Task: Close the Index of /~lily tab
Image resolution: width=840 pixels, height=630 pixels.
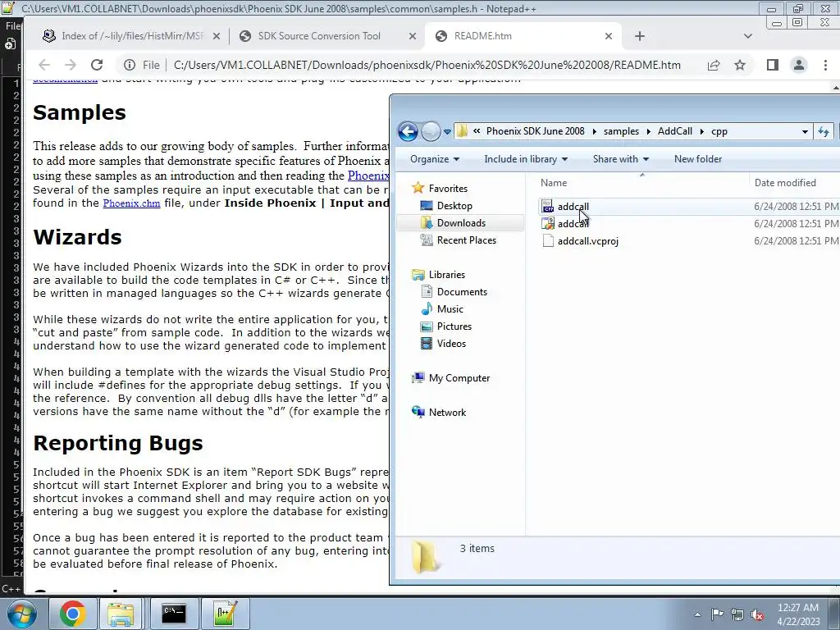Action: tap(216, 36)
